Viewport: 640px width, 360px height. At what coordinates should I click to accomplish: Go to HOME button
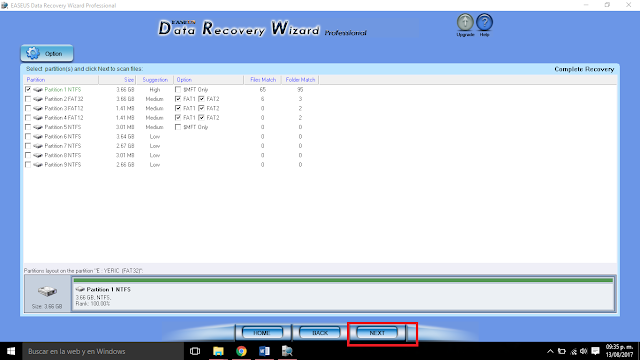[262, 333]
